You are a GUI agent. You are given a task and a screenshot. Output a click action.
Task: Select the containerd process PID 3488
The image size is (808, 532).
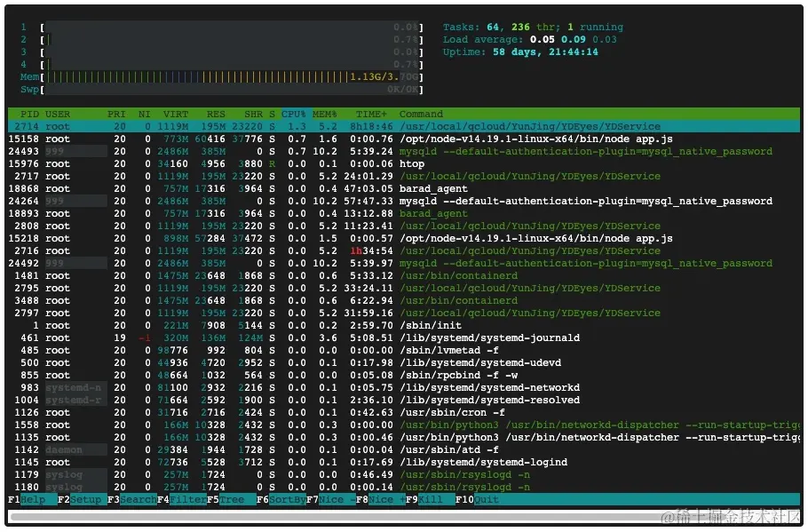click(404, 300)
